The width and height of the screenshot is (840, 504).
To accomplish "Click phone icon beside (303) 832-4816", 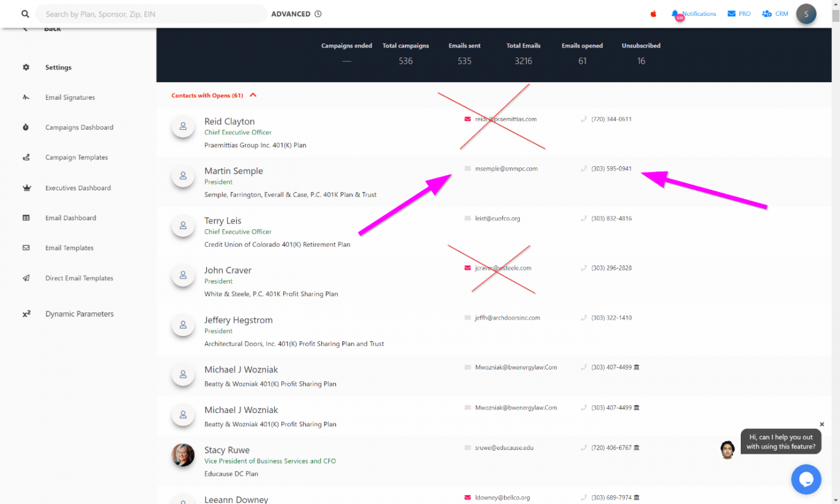I will (584, 218).
